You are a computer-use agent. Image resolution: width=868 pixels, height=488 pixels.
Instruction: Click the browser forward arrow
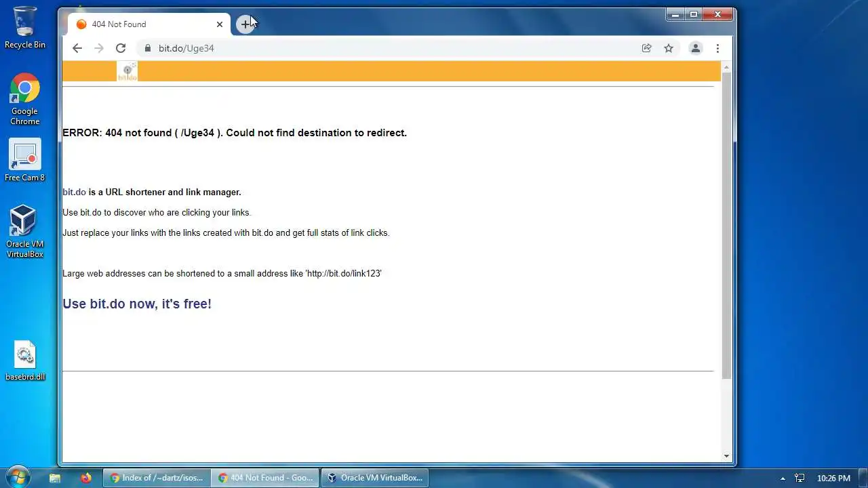[x=99, y=48]
